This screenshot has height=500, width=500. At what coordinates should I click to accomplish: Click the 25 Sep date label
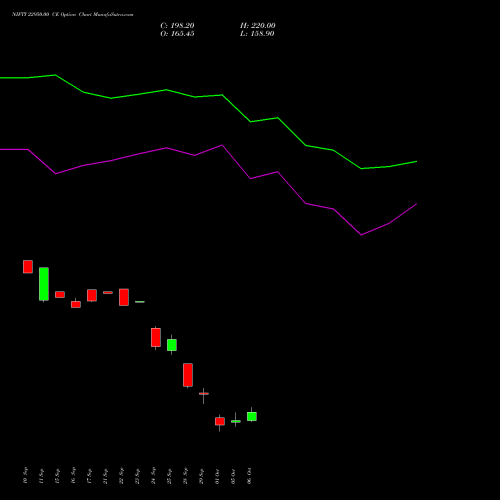click(169, 476)
